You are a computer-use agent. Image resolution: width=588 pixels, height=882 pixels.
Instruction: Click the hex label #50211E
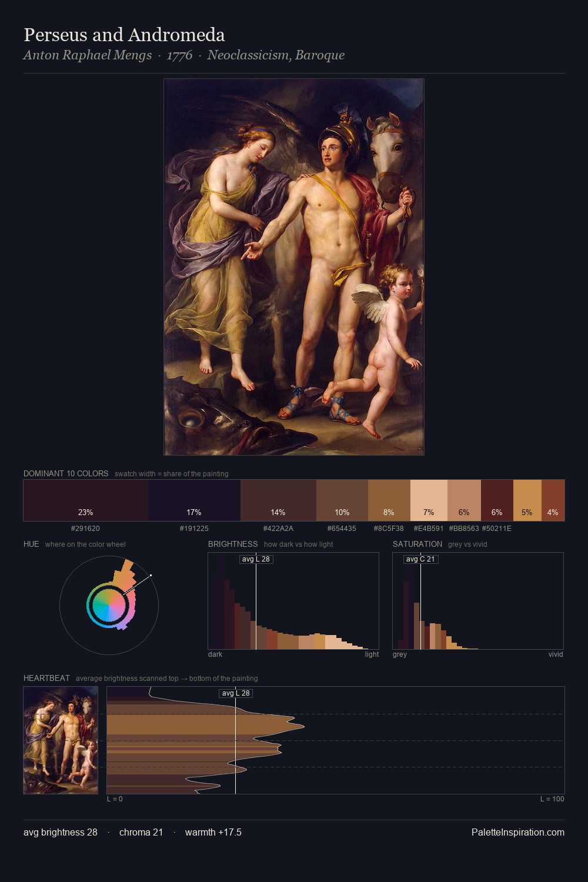(497, 529)
